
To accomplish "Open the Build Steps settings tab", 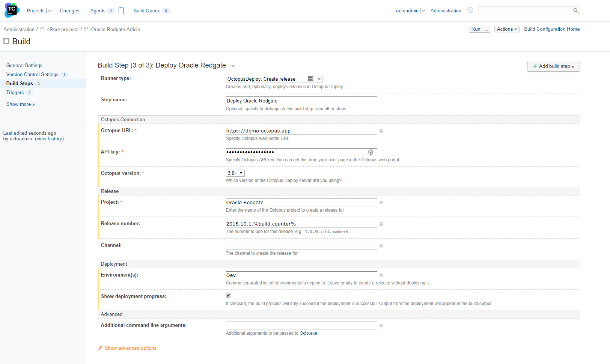I will tap(20, 84).
